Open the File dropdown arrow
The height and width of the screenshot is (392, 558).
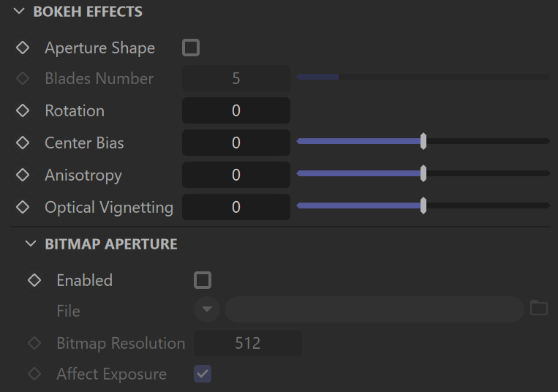point(207,309)
